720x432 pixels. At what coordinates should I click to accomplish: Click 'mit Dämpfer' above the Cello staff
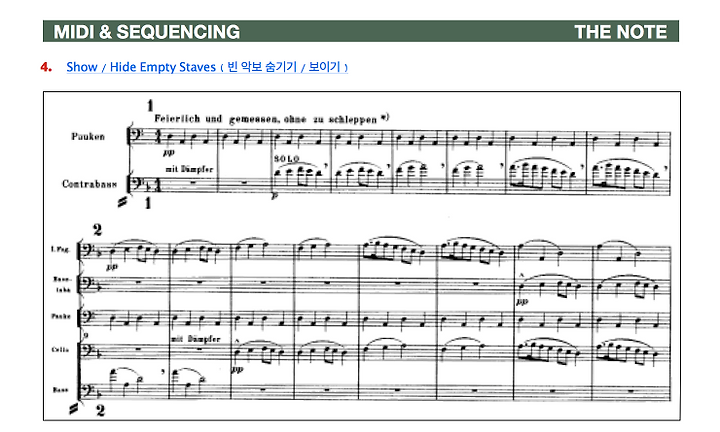click(196, 339)
